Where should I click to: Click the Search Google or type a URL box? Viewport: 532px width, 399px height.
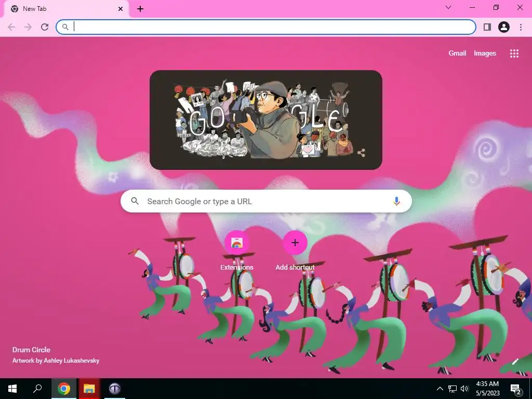[x=267, y=201]
